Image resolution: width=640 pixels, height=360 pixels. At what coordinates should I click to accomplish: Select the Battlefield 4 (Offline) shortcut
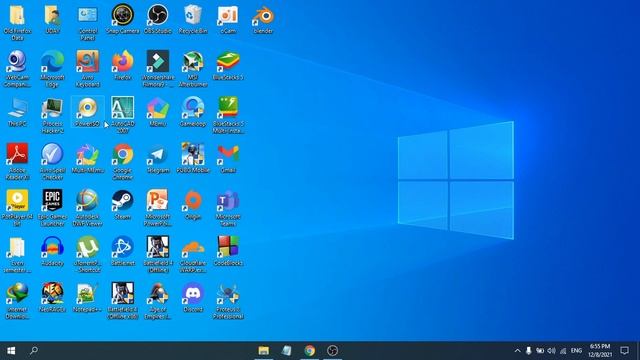158,255
